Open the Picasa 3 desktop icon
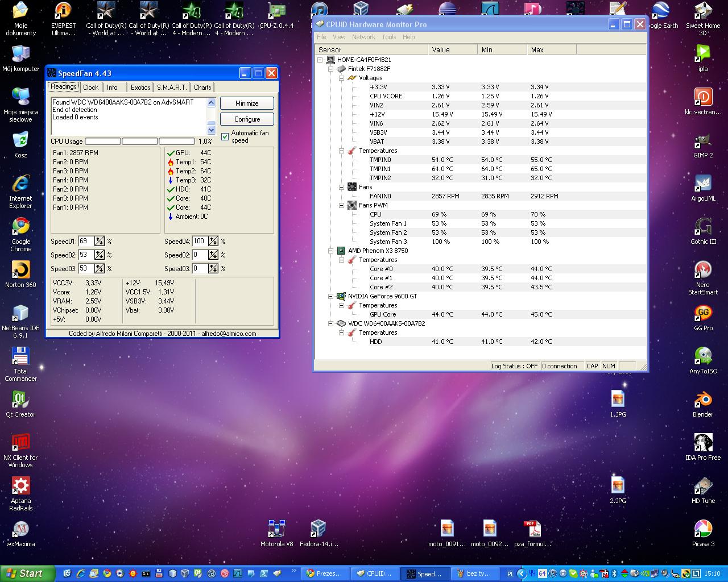This screenshot has width=728, height=582. click(x=703, y=530)
